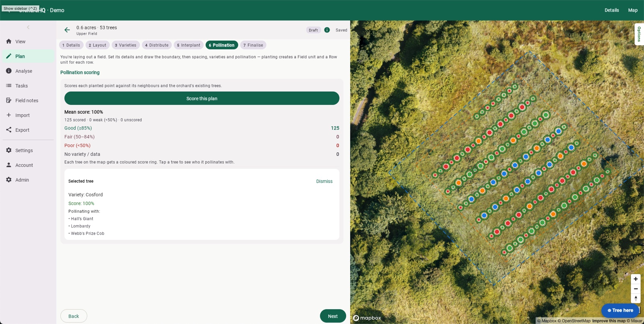644x324 pixels.
Task: Click the Mapbox logo
Action: (367, 318)
